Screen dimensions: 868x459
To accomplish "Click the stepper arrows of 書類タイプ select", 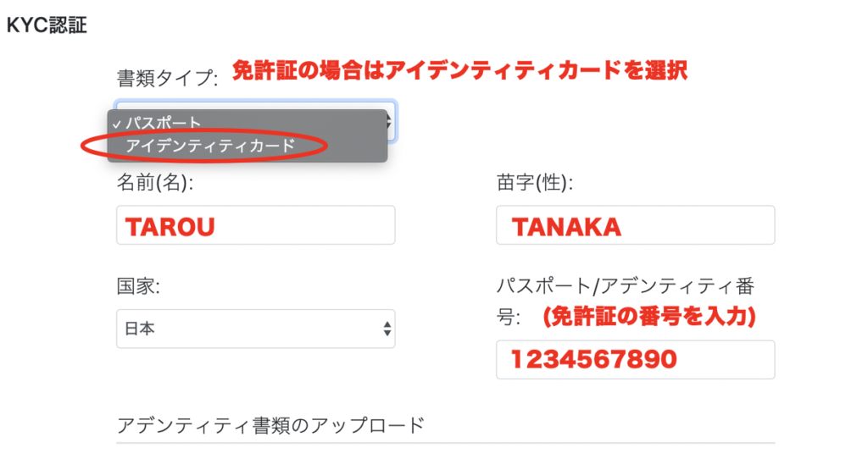I will pyautogui.click(x=389, y=122).
